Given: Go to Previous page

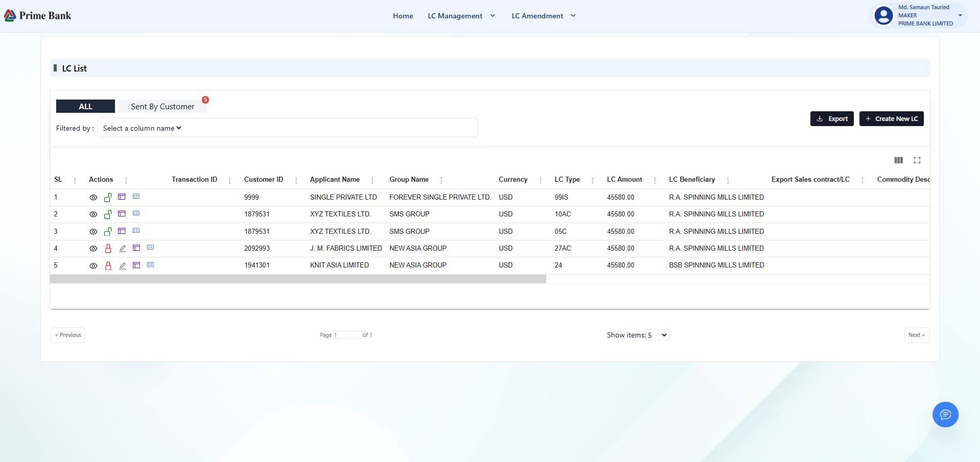Looking at the screenshot, I should (x=67, y=335).
